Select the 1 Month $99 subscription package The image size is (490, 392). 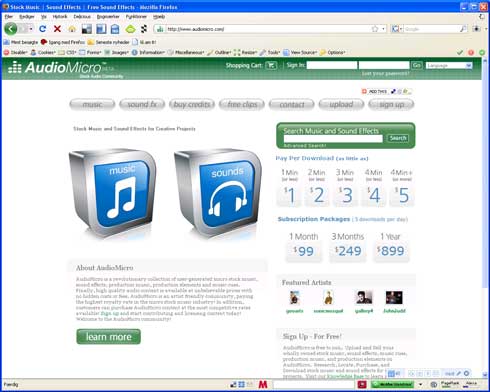(x=304, y=246)
